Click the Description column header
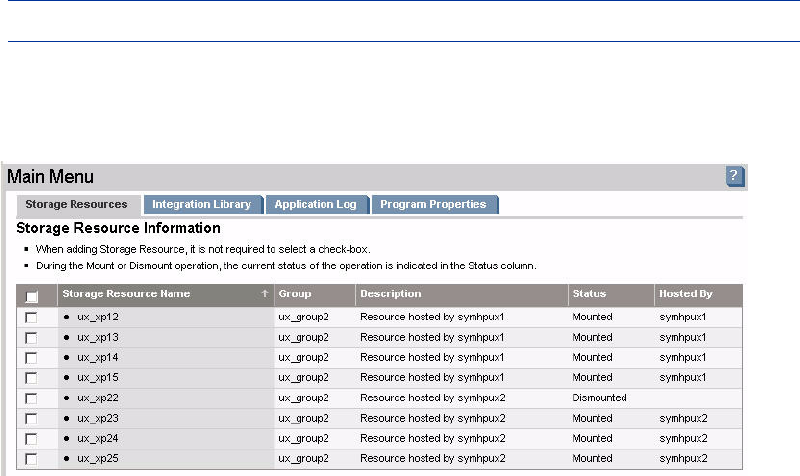 (x=391, y=294)
